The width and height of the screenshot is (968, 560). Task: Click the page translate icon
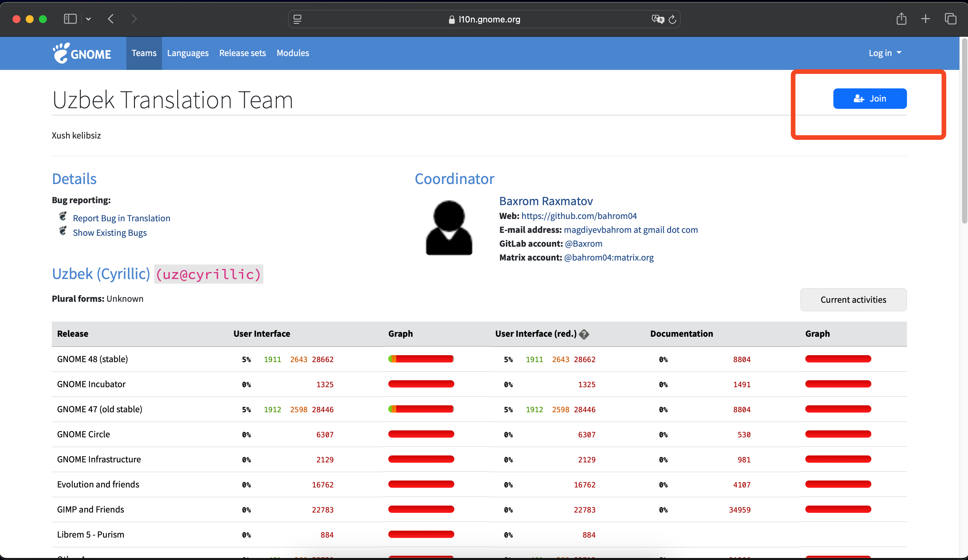657,19
